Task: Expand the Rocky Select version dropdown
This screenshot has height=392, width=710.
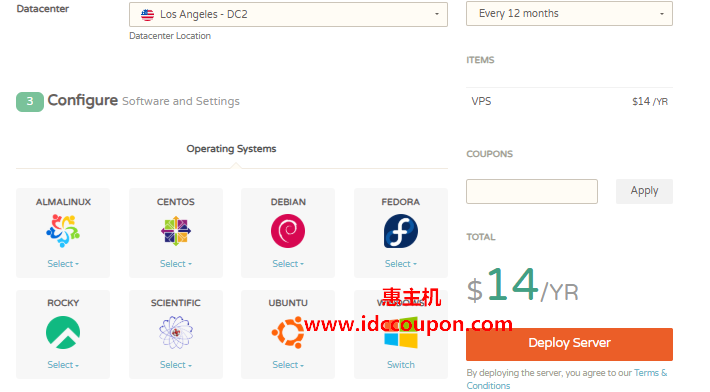Action: coord(63,365)
